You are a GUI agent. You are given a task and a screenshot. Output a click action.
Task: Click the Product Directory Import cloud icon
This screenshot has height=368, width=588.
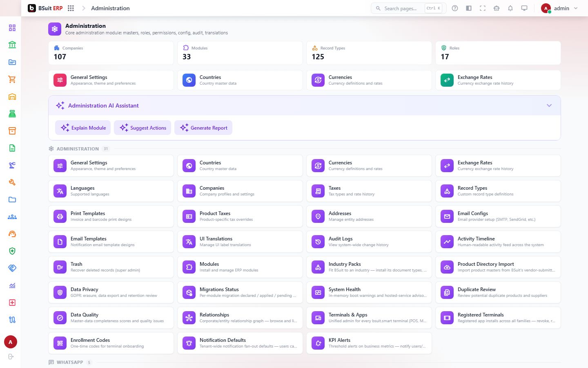[447, 267]
